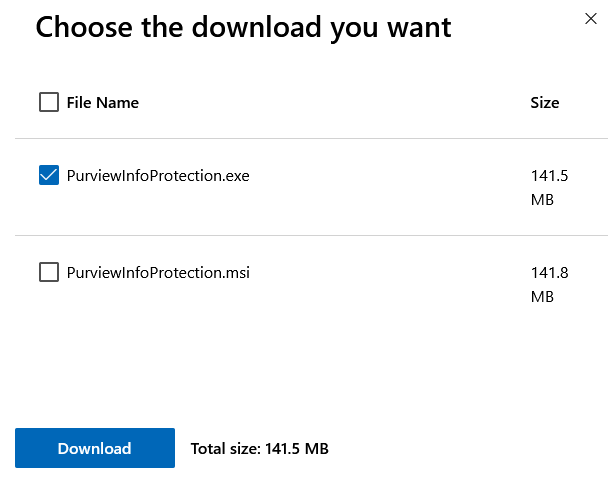Uncheck the PurviewInfoProtection.exe checkbox
This screenshot has width=616, height=490.
[x=49, y=176]
